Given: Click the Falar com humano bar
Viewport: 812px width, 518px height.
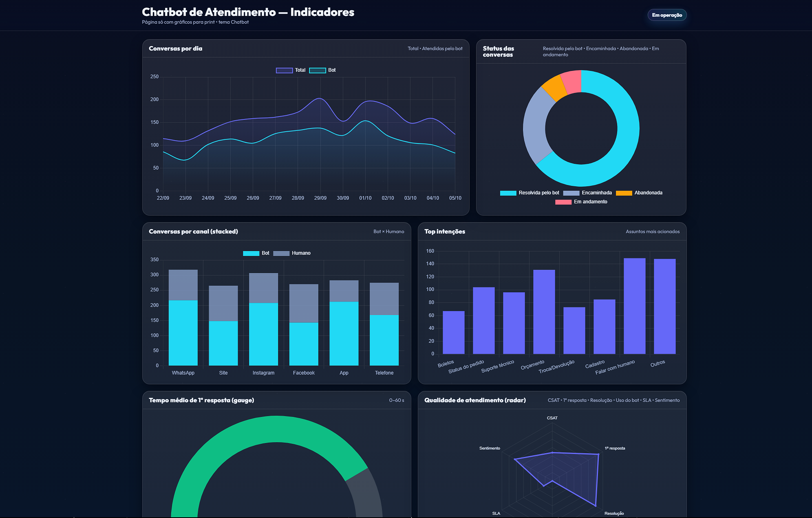Looking at the screenshot, I should tap(634, 306).
